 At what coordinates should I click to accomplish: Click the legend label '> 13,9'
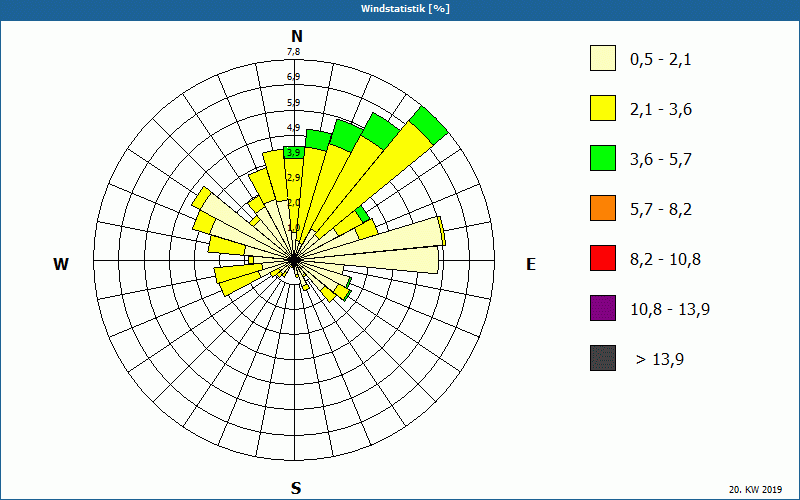660,360
